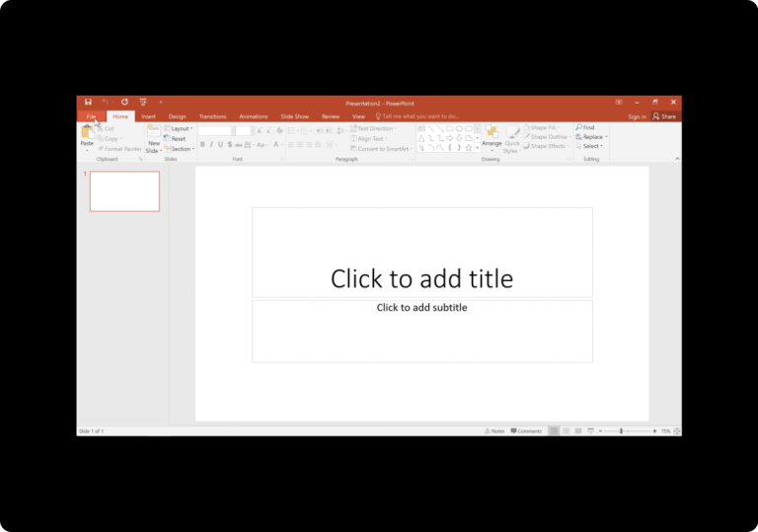The image size is (758, 532).
Task: Open the Text Direction dropdown
Action: (374, 128)
